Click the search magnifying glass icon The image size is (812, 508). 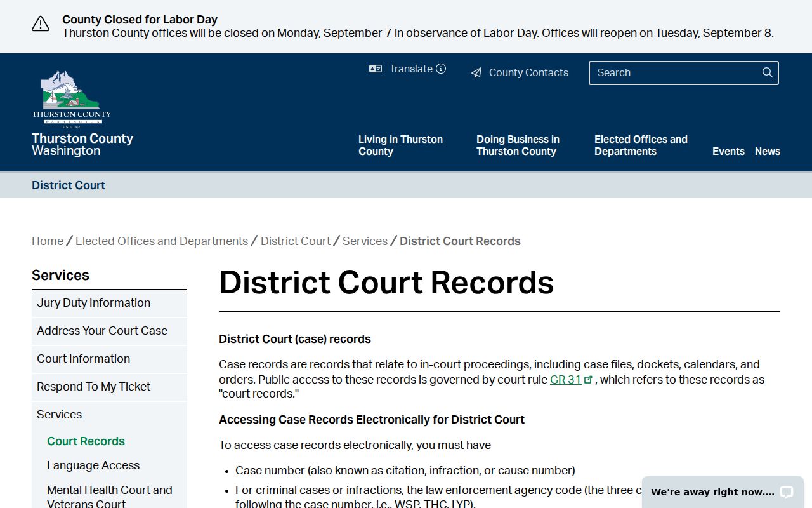[768, 72]
